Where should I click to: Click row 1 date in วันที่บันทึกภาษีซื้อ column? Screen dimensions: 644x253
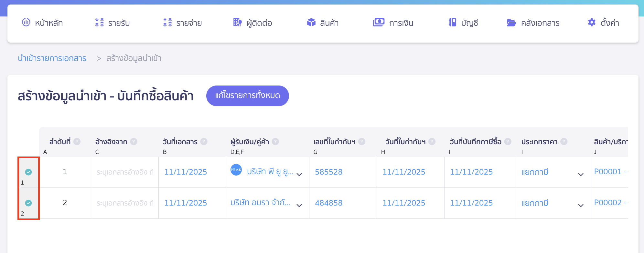coord(471,172)
